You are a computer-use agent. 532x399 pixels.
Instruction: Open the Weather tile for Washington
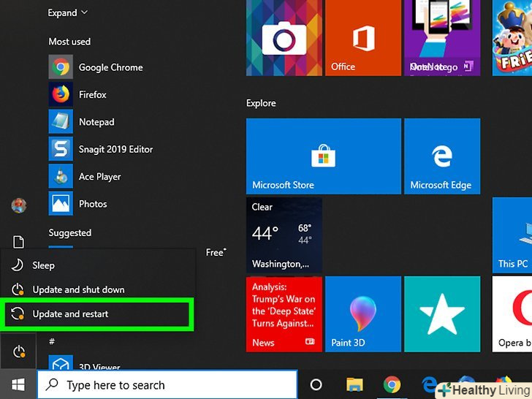pyautogui.click(x=284, y=235)
